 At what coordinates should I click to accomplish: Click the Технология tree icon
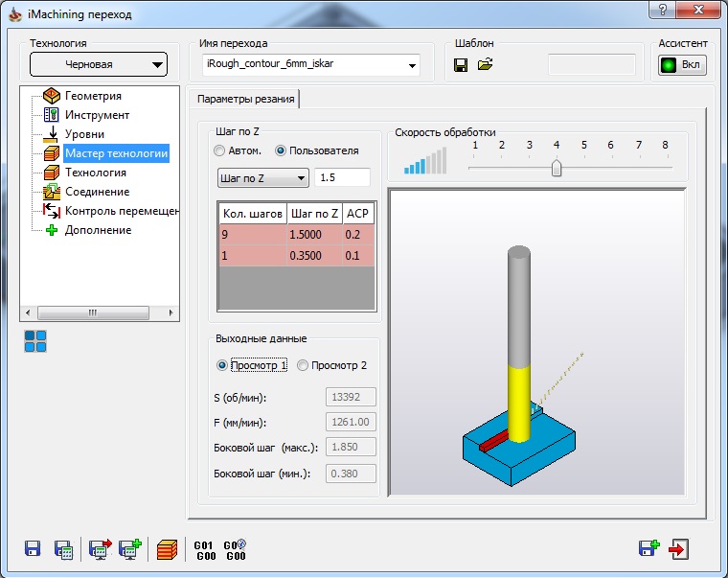(52, 173)
